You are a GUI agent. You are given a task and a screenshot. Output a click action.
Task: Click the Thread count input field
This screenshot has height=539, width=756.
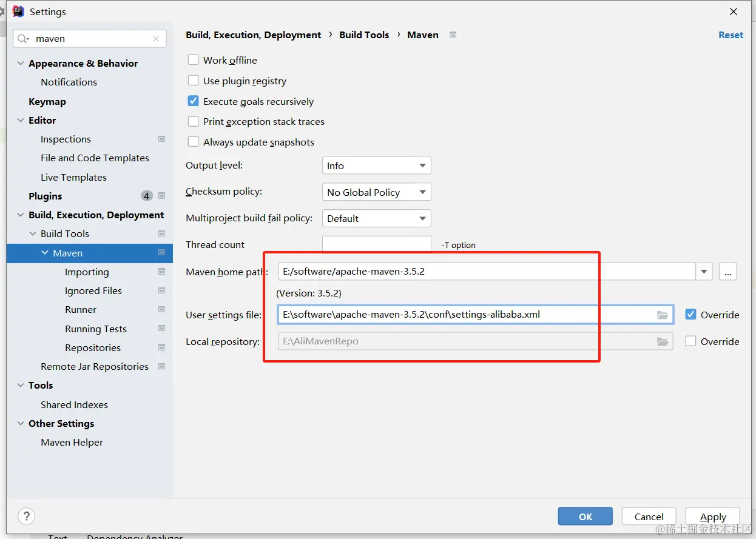(x=376, y=244)
